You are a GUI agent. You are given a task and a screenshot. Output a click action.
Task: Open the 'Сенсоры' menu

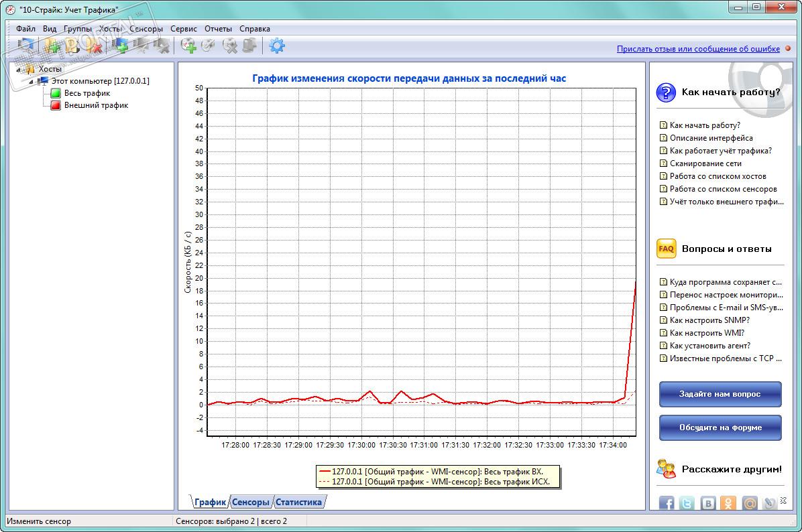[146, 29]
